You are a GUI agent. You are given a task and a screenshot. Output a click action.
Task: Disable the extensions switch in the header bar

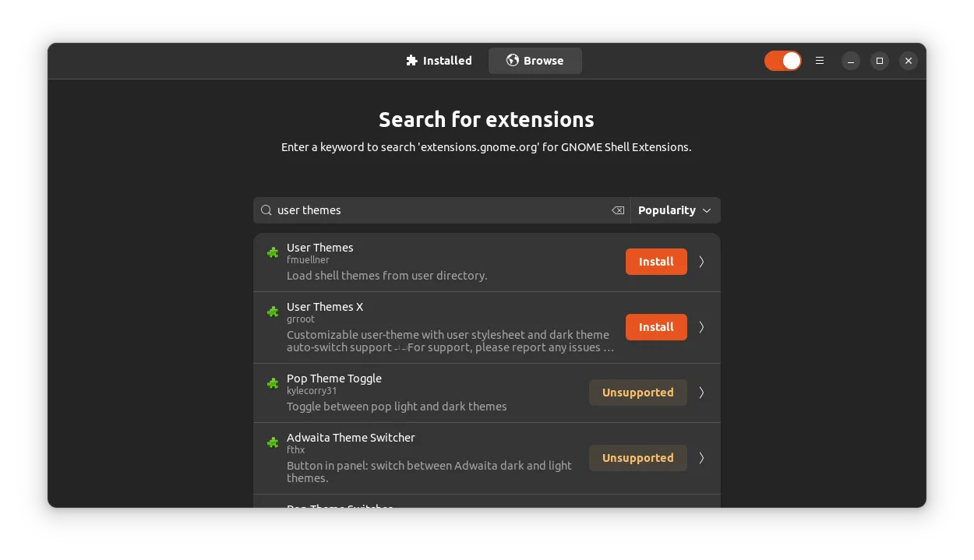pyautogui.click(x=782, y=60)
